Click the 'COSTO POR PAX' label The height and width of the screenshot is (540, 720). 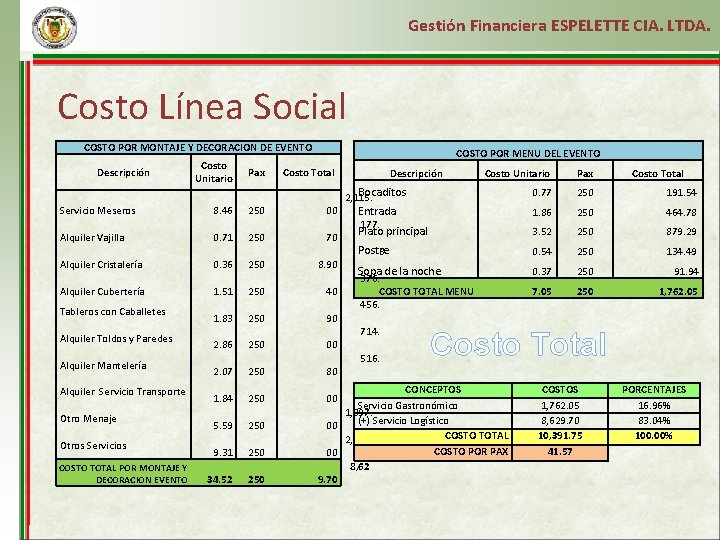point(471,452)
